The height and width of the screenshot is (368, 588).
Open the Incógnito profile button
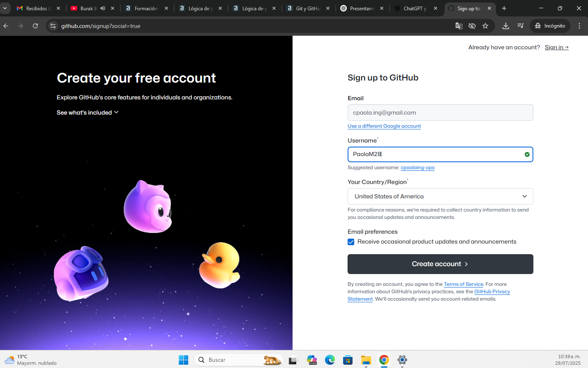(x=550, y=26)
